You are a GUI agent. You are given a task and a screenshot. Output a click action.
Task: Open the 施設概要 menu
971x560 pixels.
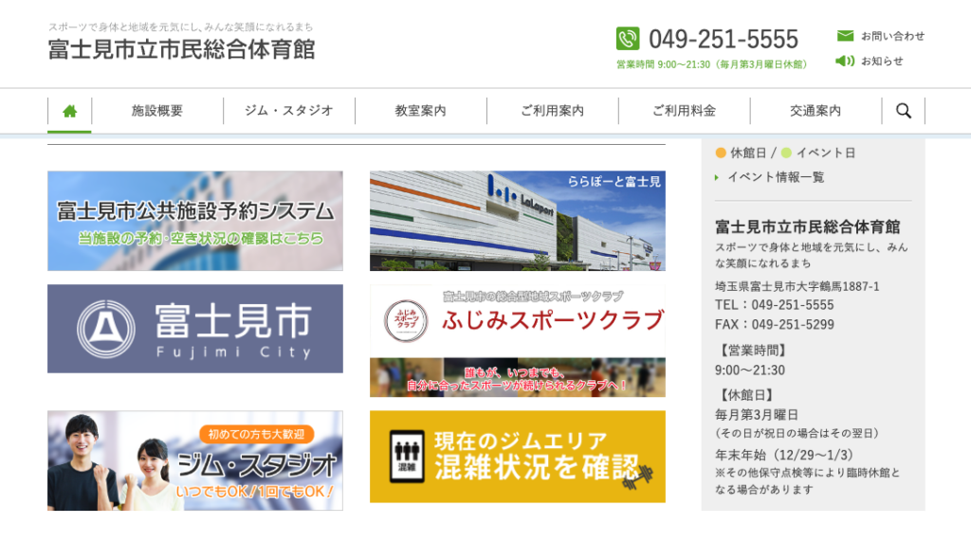pos(157,111)
